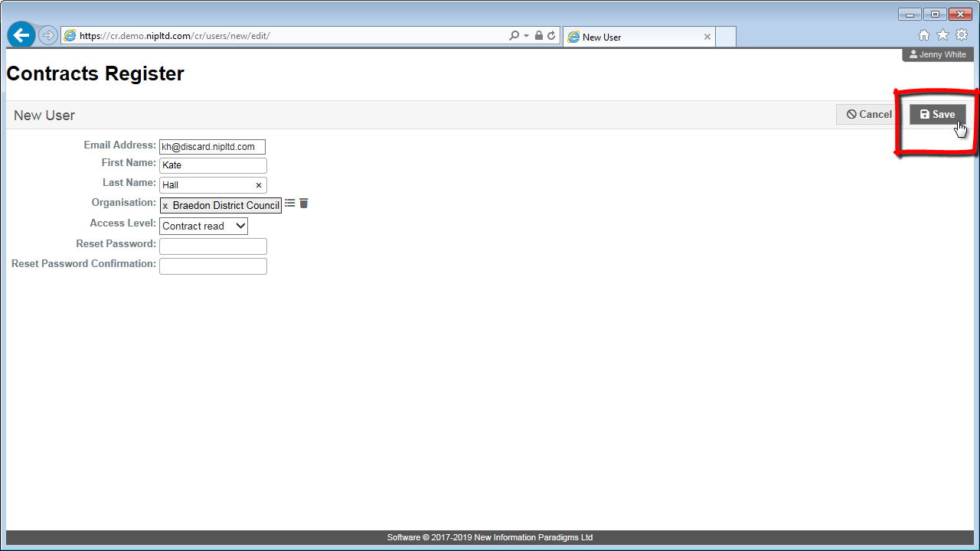This screenshot has width=980, height=551.
Task: Click the Cancel button
Action: coord(869,115)
